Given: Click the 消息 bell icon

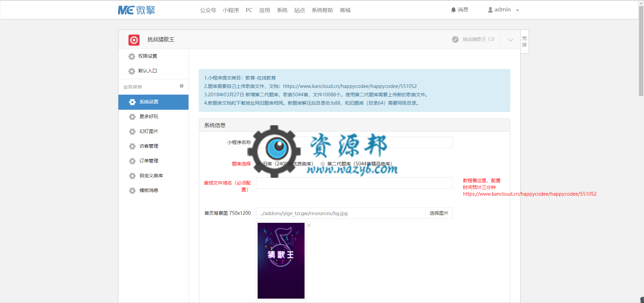Looking at the screenshot, I should click(453, 10).
